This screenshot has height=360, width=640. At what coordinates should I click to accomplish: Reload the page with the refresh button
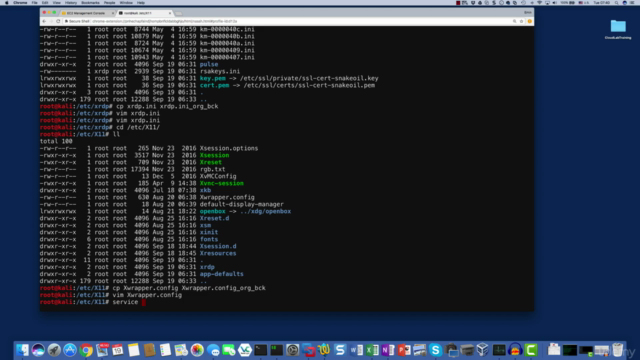tap(58, 21)
